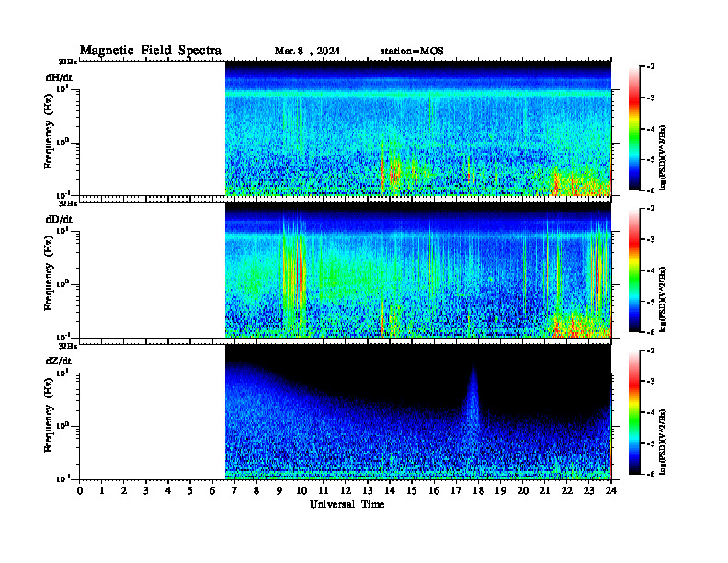This screenshot has height=563, width=728.
Task: Click hour tick label "16" on time axis
Action: coord(434,491)
